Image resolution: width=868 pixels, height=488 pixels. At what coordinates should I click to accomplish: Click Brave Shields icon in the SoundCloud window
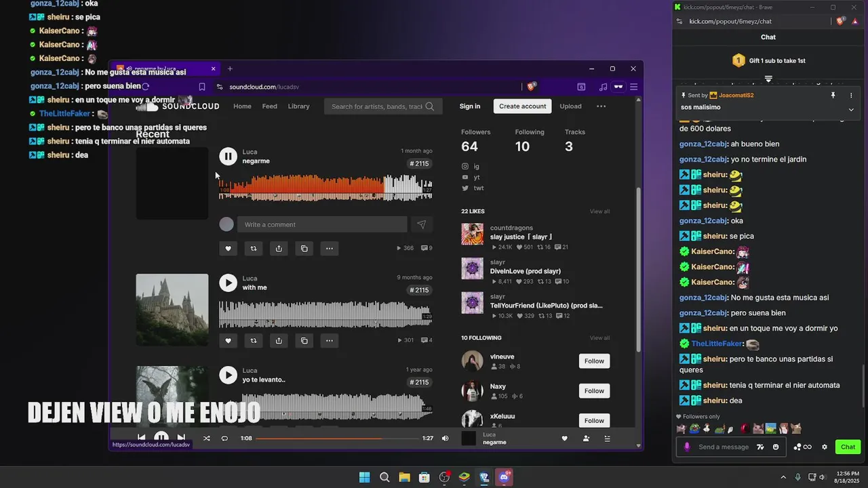click(531, 87)
